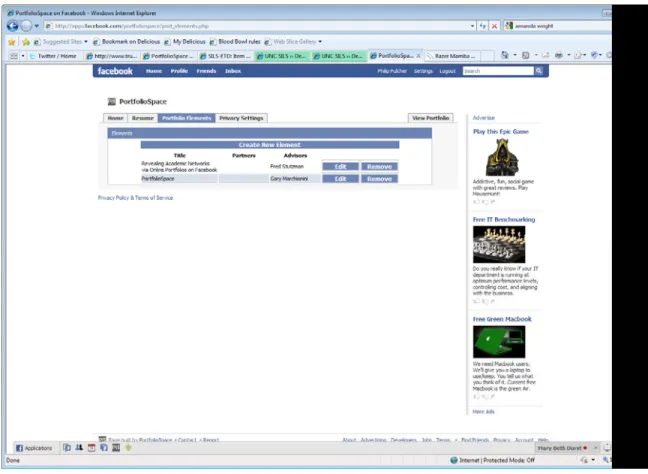This screenshot has width=648, height=474.
Task: Click the More Ads link
Action: pyautogui.click(x=483, y=412)
